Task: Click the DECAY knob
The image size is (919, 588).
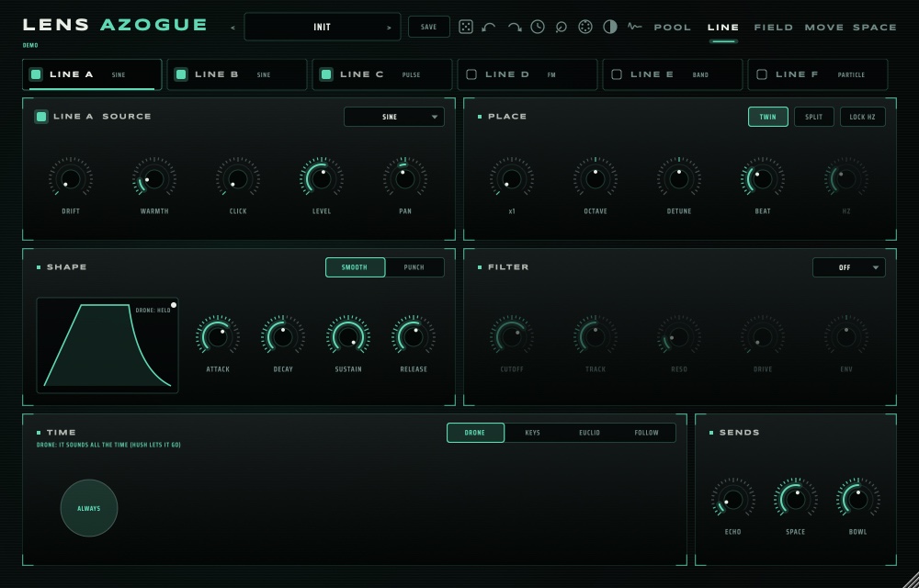Action: point(283,337)
